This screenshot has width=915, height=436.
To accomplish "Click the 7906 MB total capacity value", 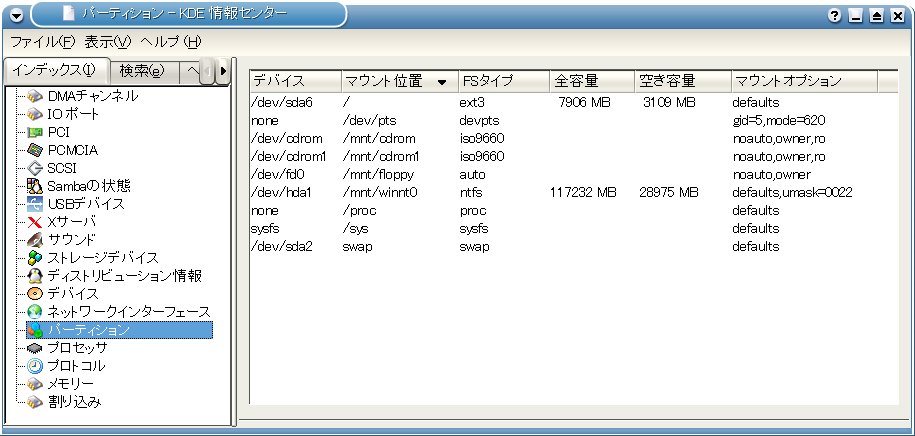I will 584,103.
